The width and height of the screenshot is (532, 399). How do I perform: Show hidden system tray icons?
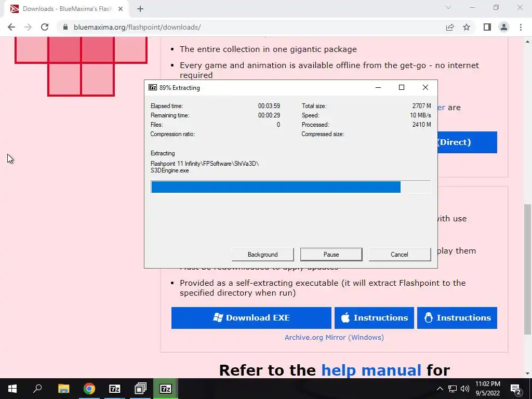(x=440, y=389)
